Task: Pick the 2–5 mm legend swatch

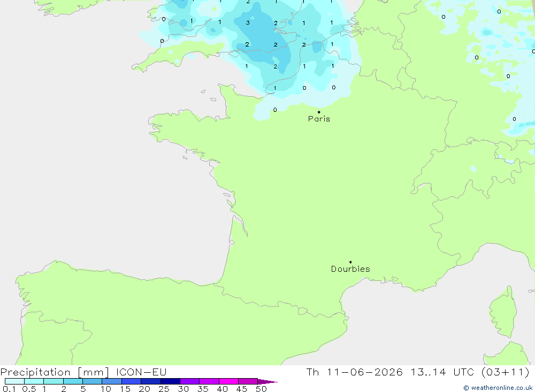Action: [x=73, y=381]
